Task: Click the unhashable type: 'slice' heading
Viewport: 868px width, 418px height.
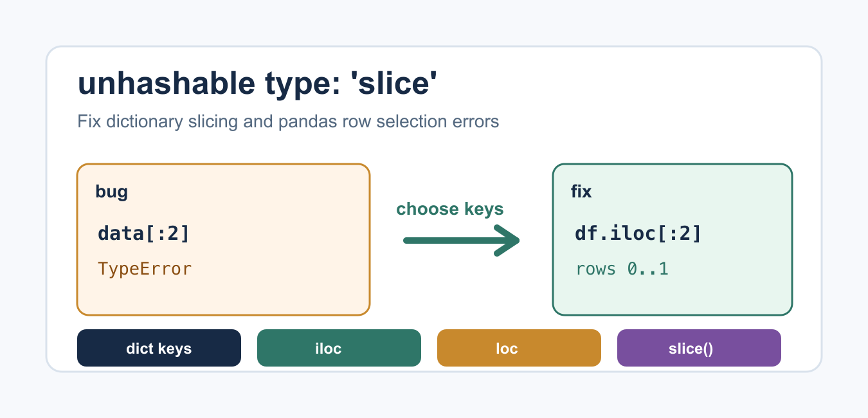Action: [257, 84]
